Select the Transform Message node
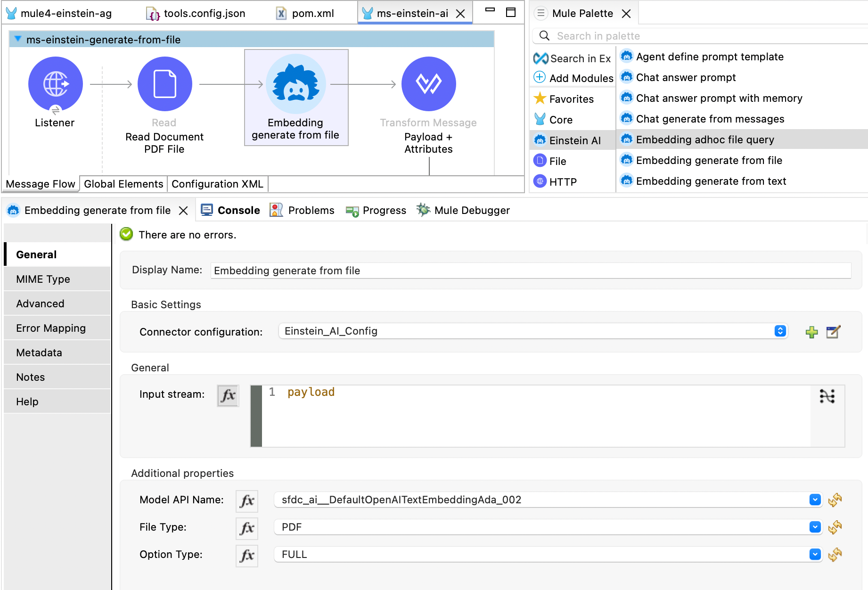This screenshot has height=590, width=868. [x=428, y=84]
